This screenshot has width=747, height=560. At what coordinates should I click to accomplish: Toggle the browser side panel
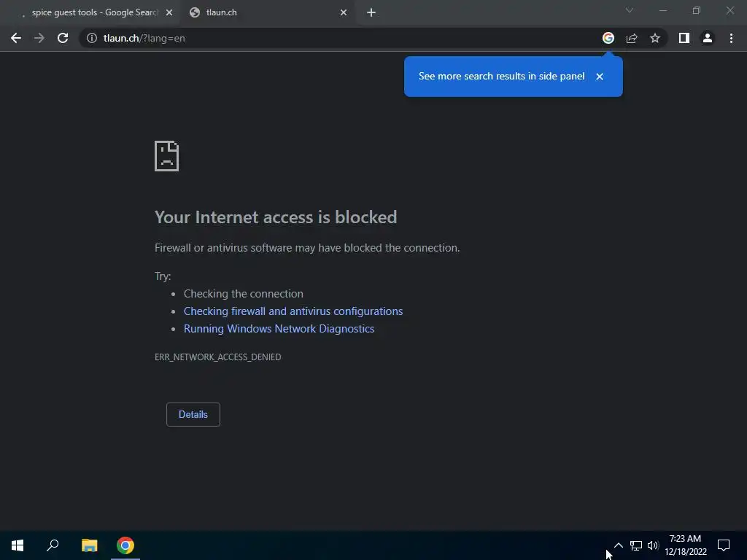[684, 38]
